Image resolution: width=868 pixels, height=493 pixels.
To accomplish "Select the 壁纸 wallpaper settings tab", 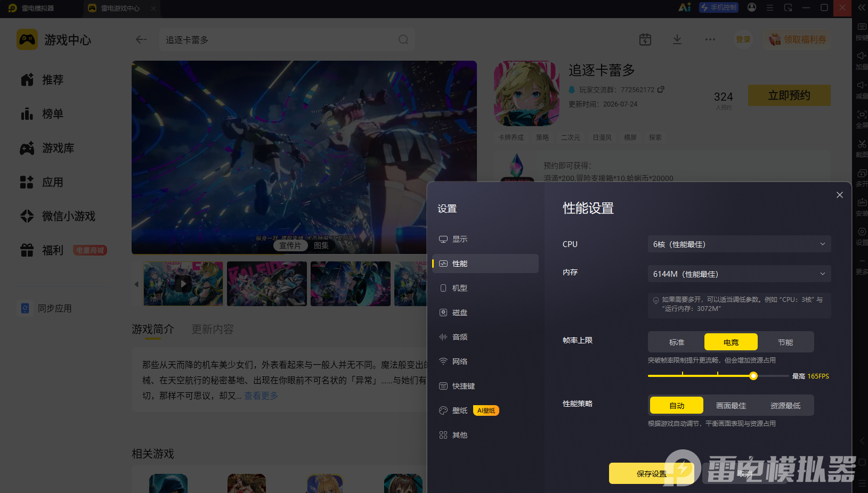I will pyautogui.click(x=485, y=410).
